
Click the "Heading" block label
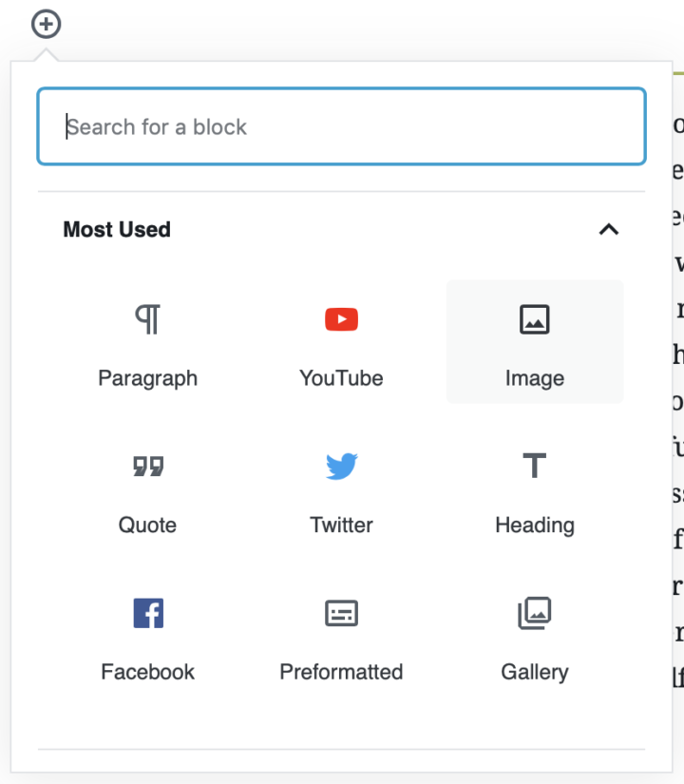(x=535, y=525)
